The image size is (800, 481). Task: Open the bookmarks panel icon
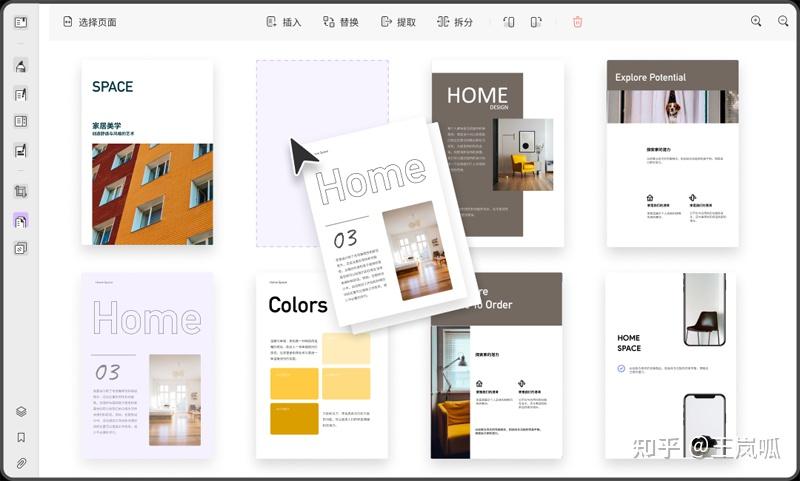pos(21,437)
